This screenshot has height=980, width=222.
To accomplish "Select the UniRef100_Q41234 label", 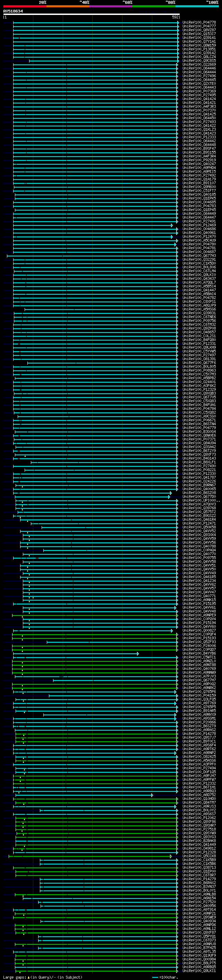I will (199, 581).
